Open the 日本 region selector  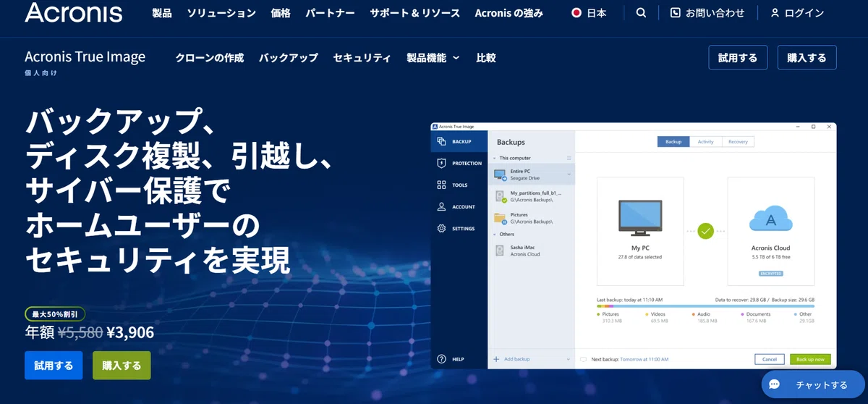pos(589,13)
